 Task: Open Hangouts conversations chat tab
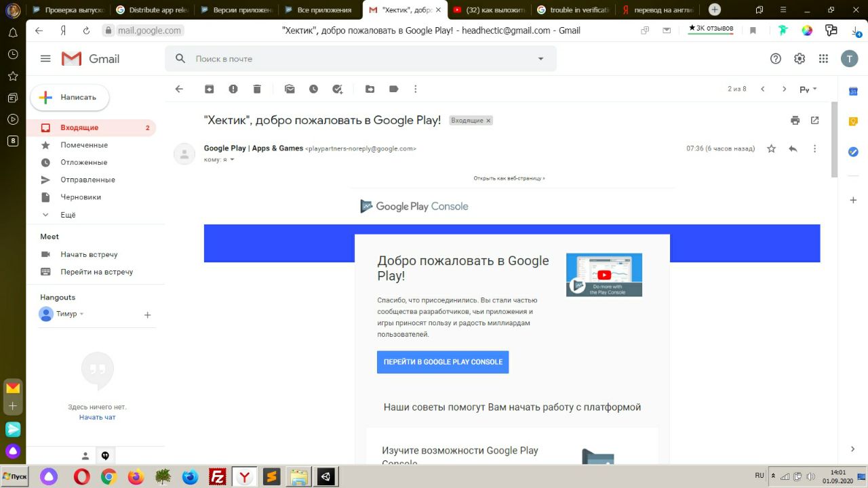click(105, 456)
